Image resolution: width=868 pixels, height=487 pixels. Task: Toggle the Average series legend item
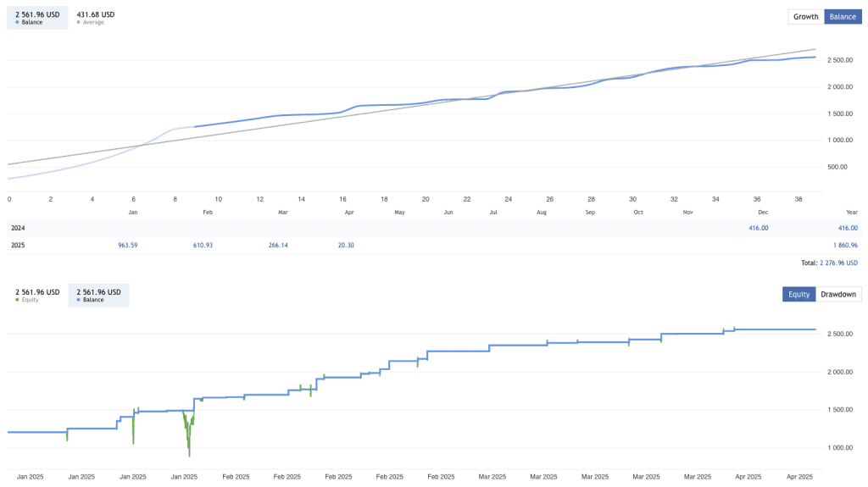95,17
